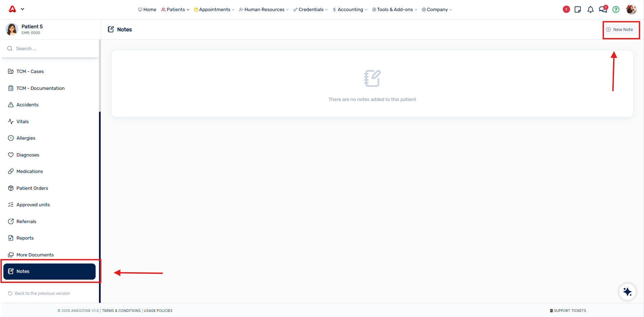Expand the Appointments dropdown menu

214,9
